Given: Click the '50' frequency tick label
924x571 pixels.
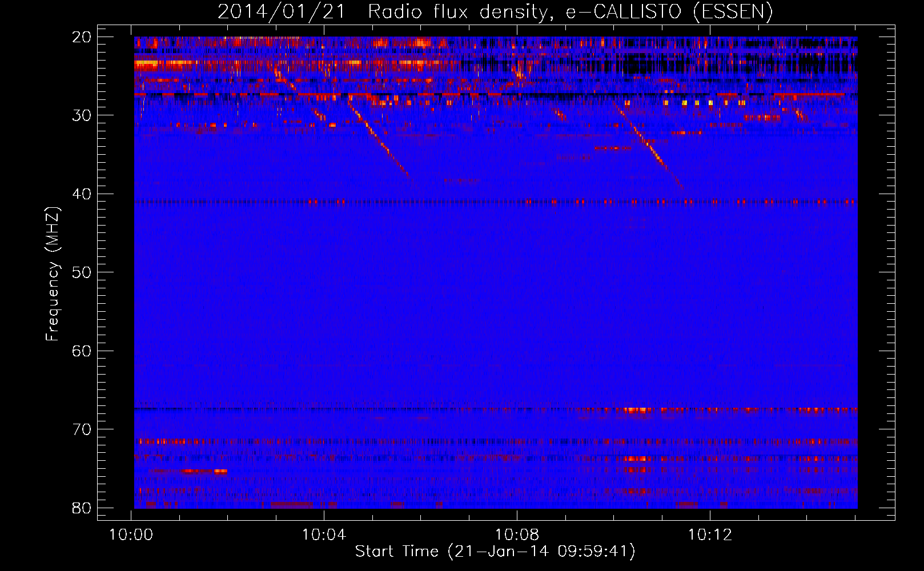Looking at the screenshot, I should [82, 272].
